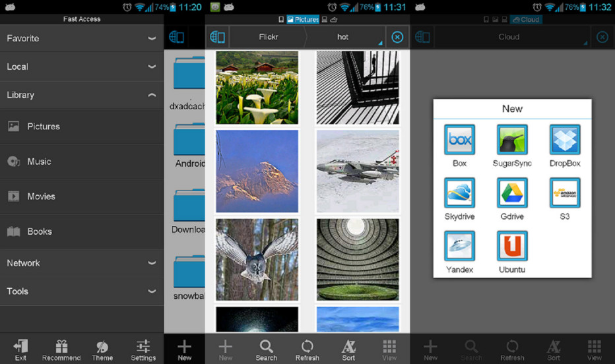Expand the Network section

(81, 262)
